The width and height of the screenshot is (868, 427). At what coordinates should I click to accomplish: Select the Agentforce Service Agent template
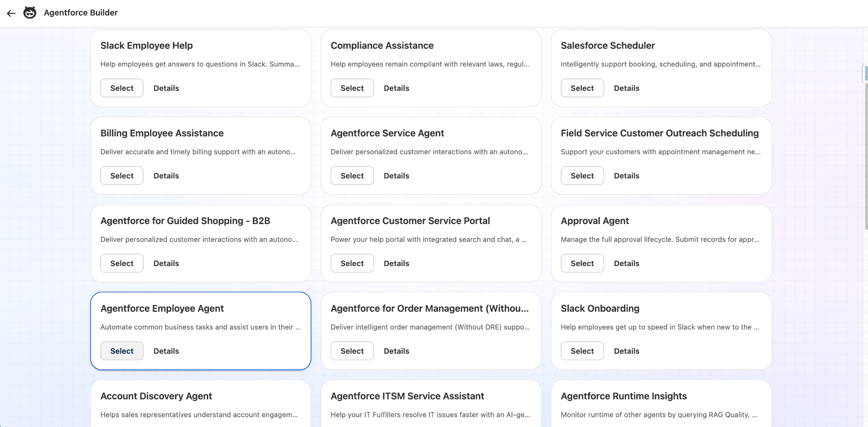[352, 176]
